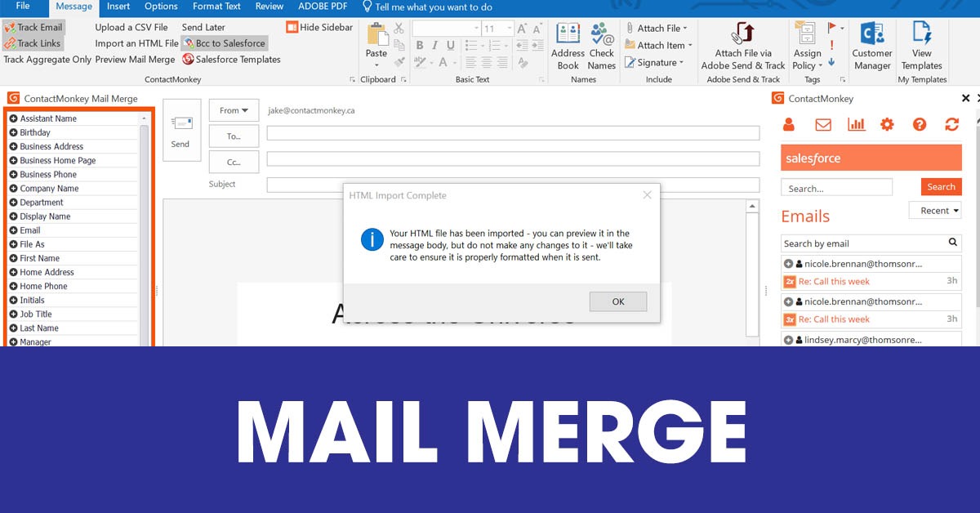
Task: Enable Track Email tracking
Action: [x=33, y=26]
